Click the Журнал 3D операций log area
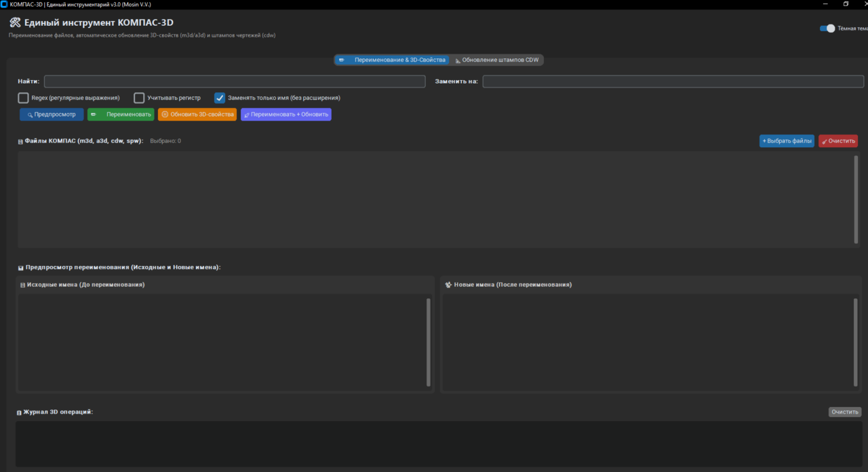Viewport: 868px width, 472px height. click(439, 444)
